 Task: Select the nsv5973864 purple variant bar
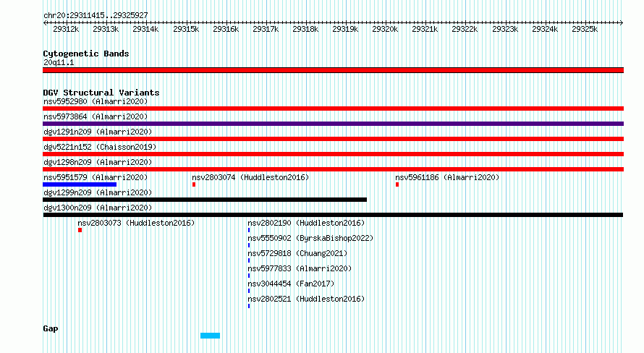point(333,124)
